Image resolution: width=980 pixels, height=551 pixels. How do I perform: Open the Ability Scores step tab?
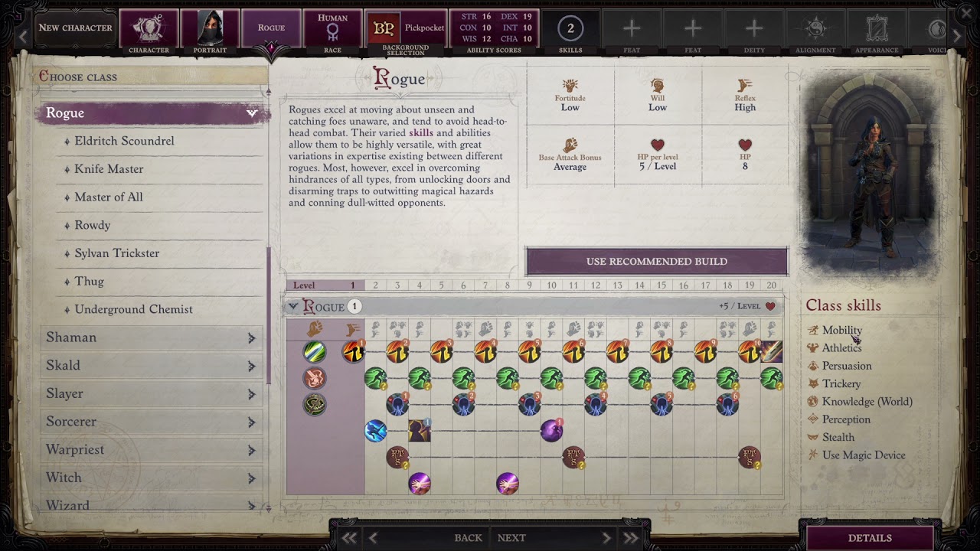tap(494, 31)
